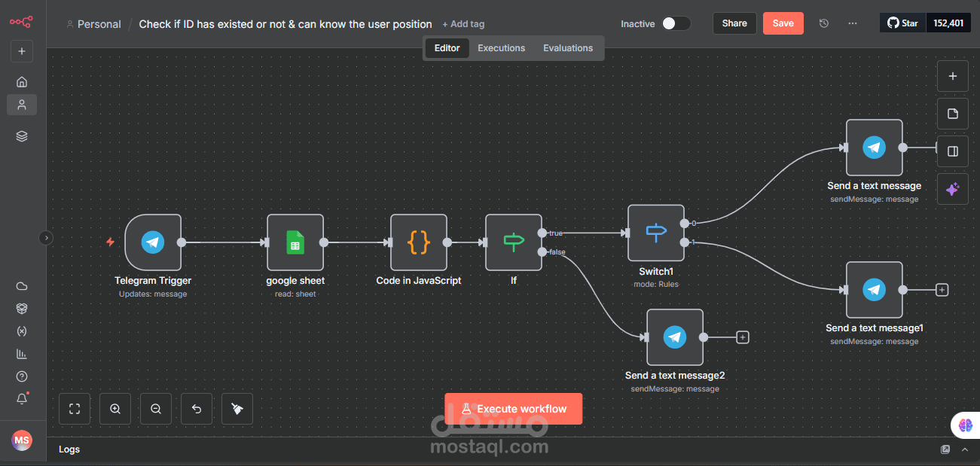Zoom in on the canvas
The height and width of the screenshot is (466, 980).
[115, 409]
